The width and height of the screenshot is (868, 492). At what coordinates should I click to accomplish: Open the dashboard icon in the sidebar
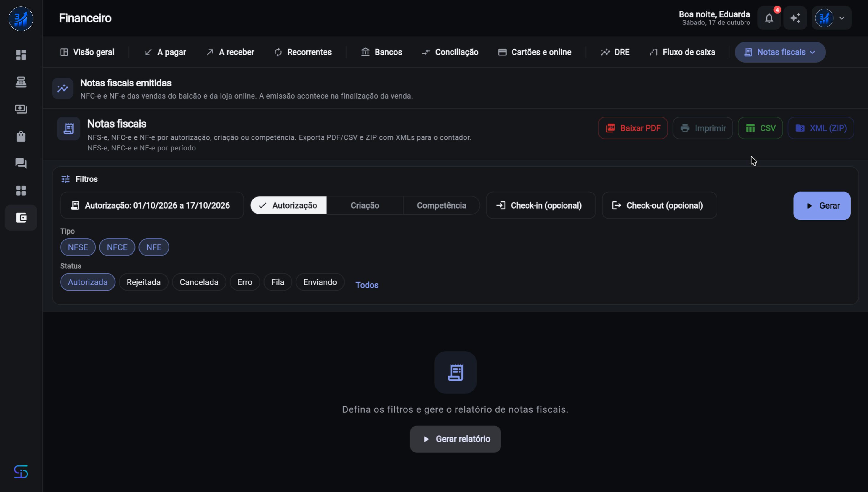pyautogui.click(x=21, y=55)
